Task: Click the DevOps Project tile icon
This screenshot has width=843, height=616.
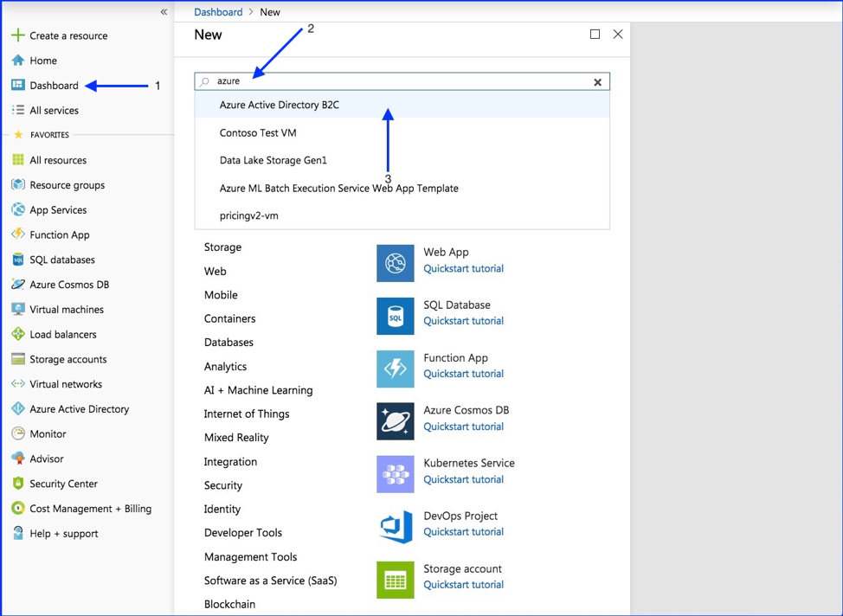Action: pyautogui.click(x=396, y=527)
